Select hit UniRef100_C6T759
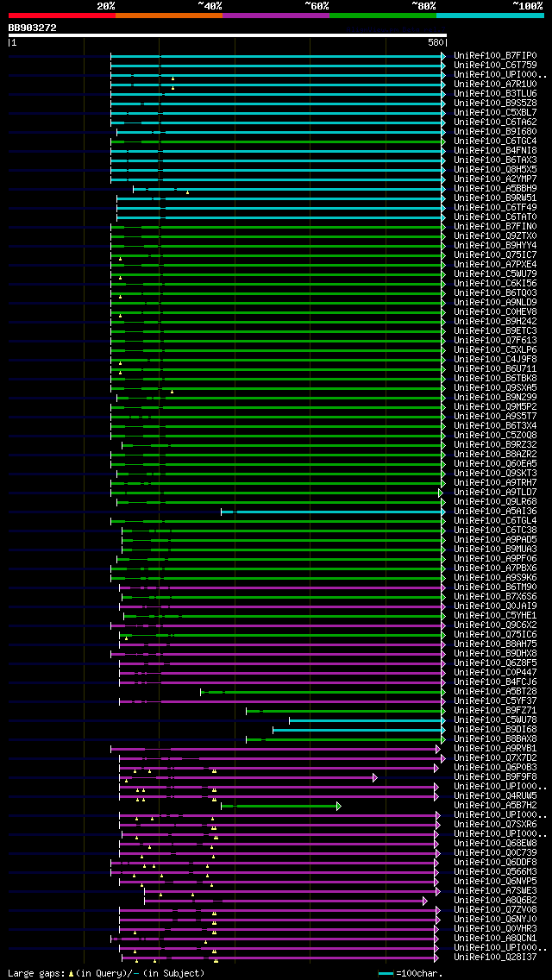The width and height of the screenshot is (552, 980). pos(495,65)
